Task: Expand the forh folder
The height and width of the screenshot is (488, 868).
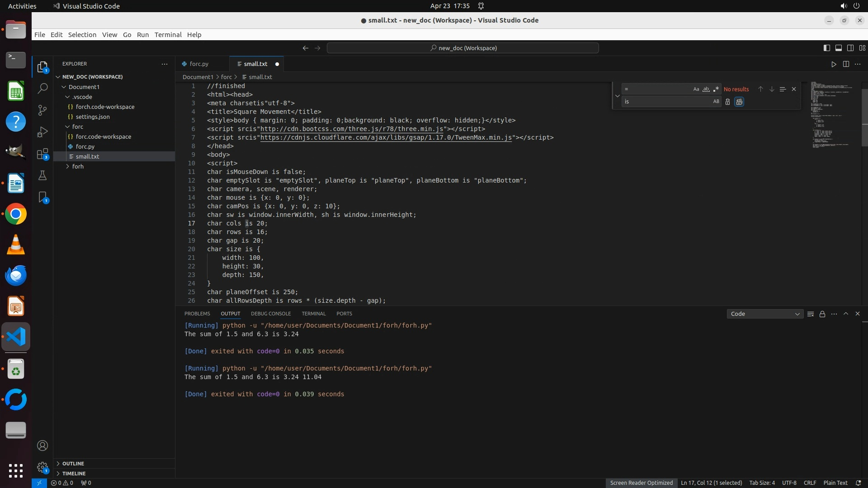Action: click(x=78, y=166)
